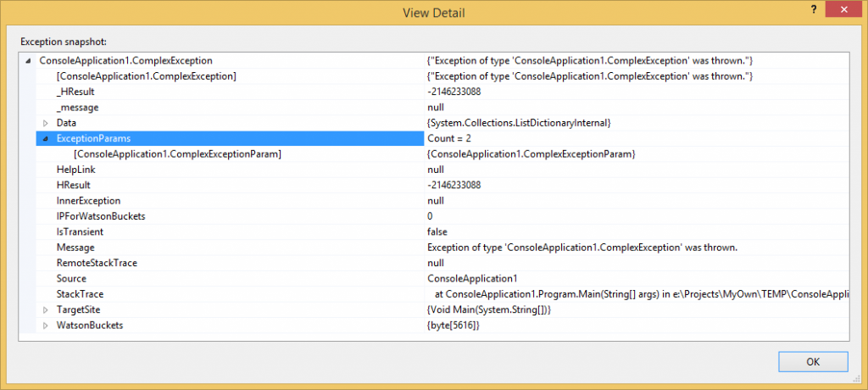Click the Source value ConsoleApplication1
The height and width of the screenshot is (390, 868).
(x=471, y=278)
